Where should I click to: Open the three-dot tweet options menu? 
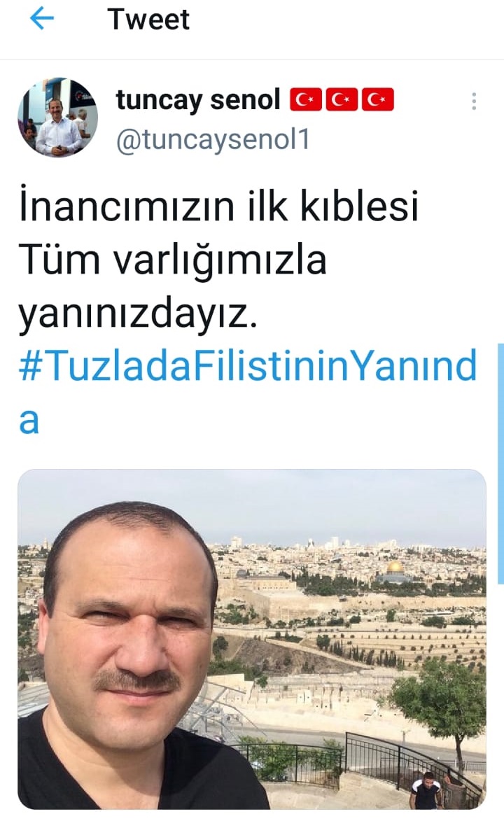click(x=474, y=101)
